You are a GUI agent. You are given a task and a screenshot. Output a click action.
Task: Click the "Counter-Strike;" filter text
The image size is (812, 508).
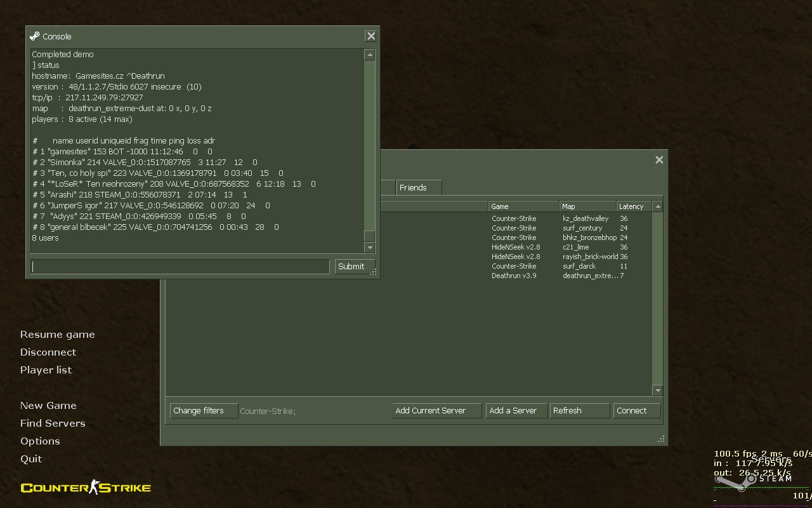[268, 411]
